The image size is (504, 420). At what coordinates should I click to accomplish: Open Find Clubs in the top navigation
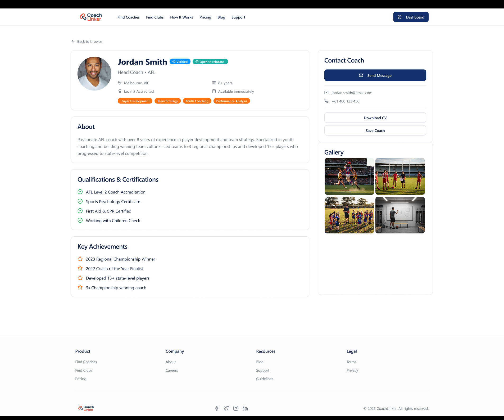[155, 17]
